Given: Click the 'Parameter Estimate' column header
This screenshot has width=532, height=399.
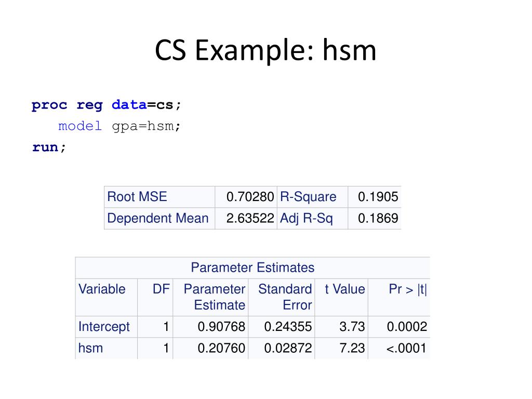Looking at the screenshot, I should [x=215, y=297].
